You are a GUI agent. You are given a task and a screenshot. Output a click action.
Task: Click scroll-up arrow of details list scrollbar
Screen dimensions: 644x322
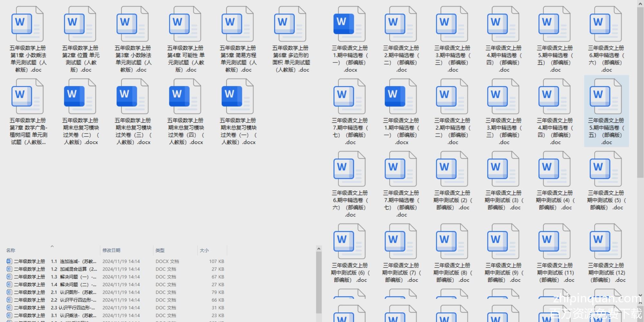tap(319, 249)
